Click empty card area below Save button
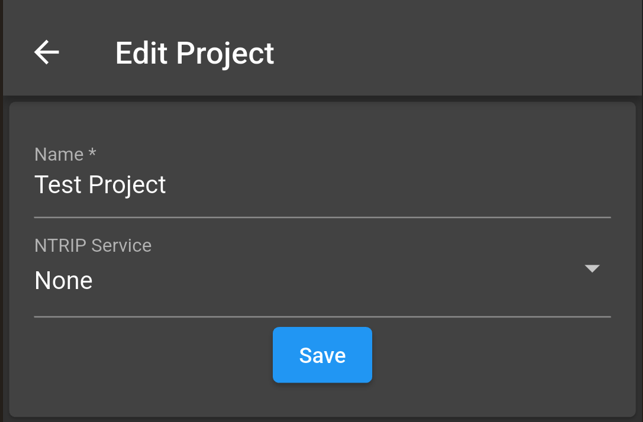The image size is (643, 422). (322, 400)
